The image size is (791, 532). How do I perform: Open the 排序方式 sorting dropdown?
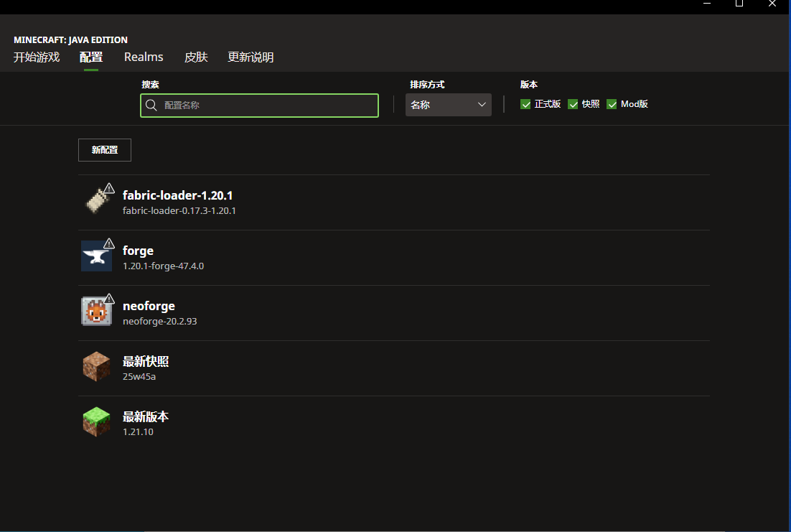click(x=448, y=105)
